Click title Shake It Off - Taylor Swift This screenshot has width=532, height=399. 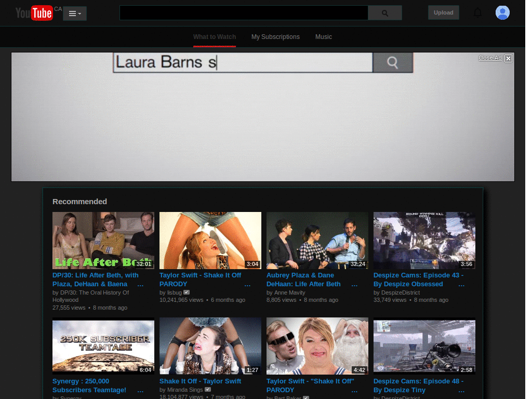tap(200, 381)
